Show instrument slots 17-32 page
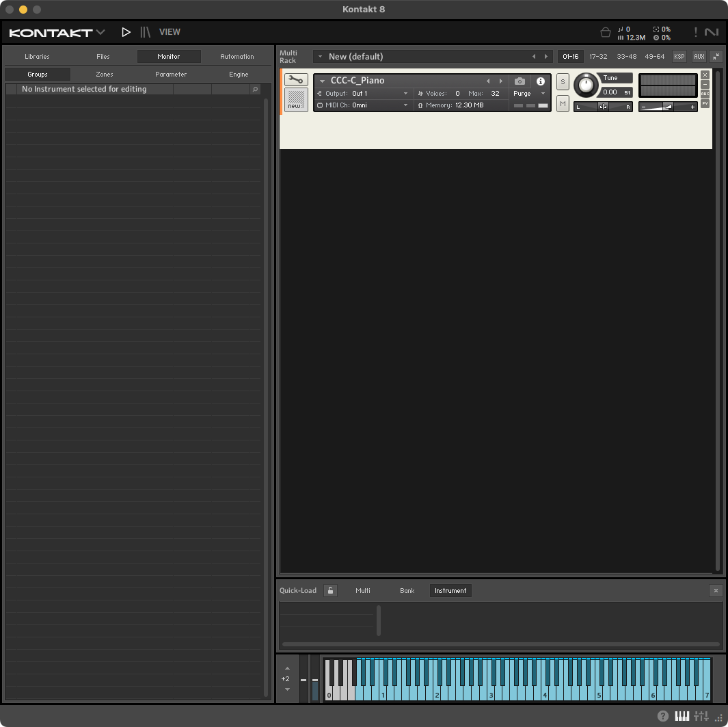 point(598,57)
